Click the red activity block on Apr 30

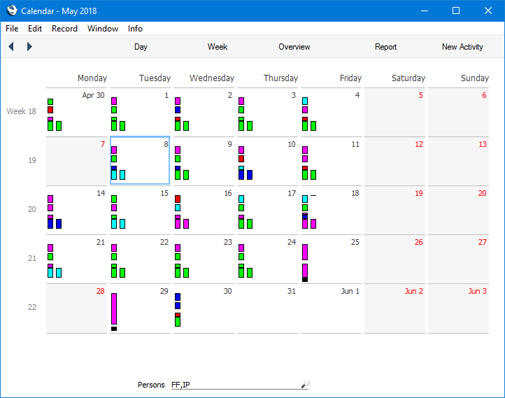[x=50, y=110]
